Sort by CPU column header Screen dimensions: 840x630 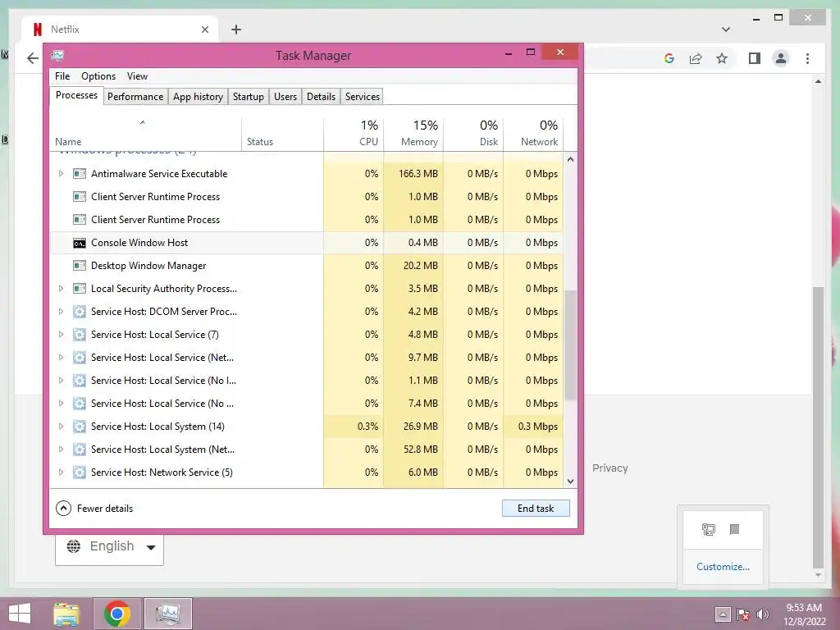pyautogui.click(x=354, y=133)
